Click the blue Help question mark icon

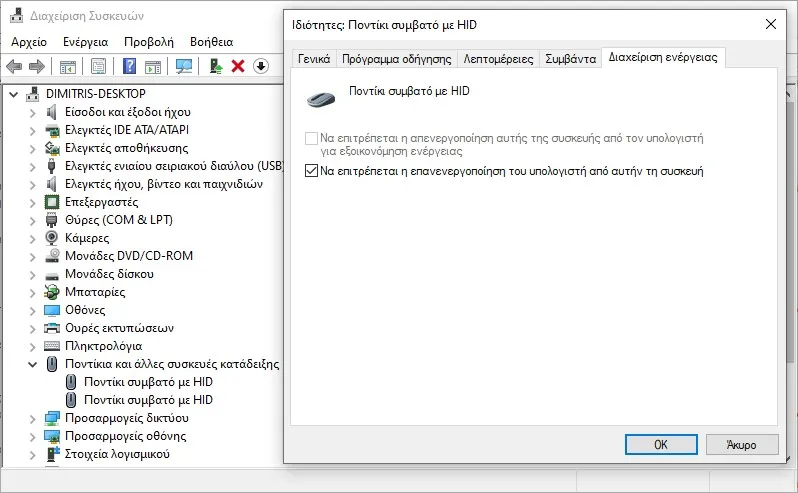(x=130, y=66)
